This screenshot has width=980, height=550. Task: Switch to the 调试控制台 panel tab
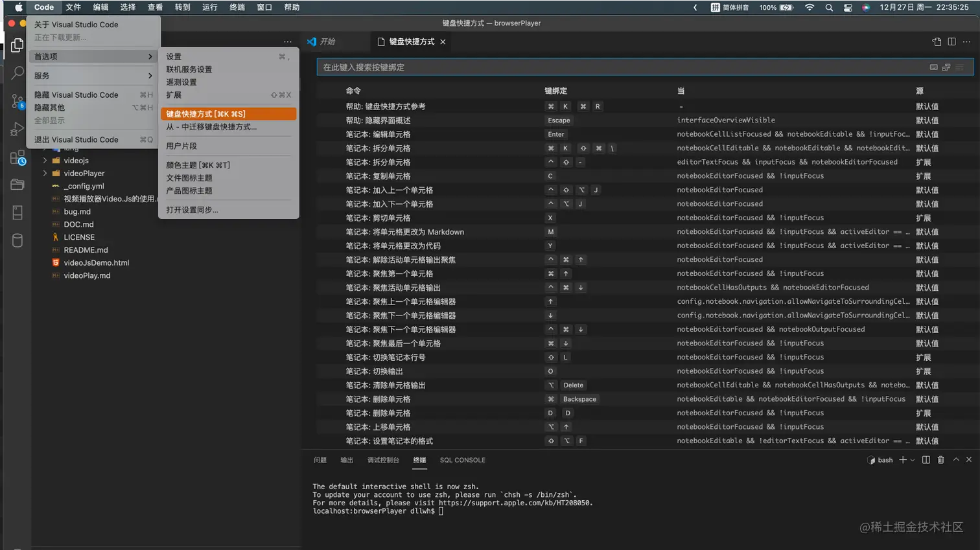pyautogui.click(x=383, y=460)
